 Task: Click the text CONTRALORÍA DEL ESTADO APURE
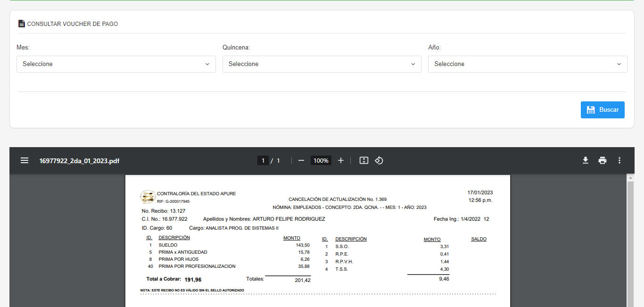196,194
